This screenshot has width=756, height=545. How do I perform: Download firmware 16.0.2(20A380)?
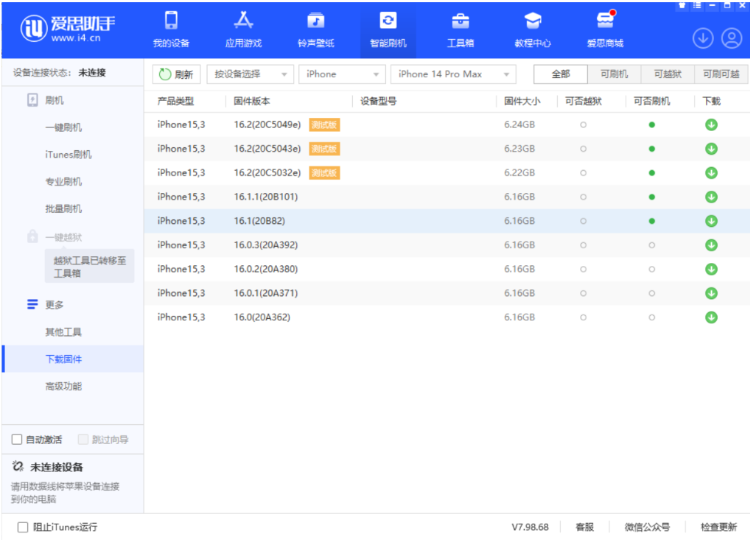click(711, 270)
